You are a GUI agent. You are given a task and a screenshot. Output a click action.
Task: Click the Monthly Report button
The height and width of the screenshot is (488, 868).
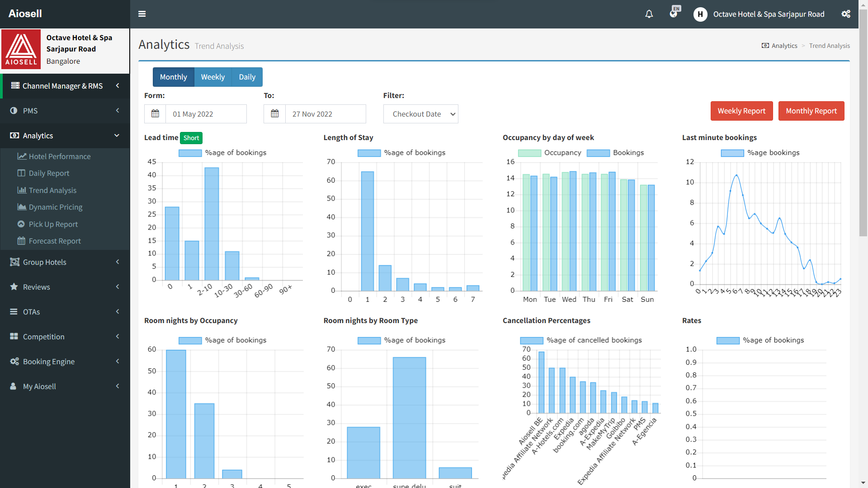(811, 111)
